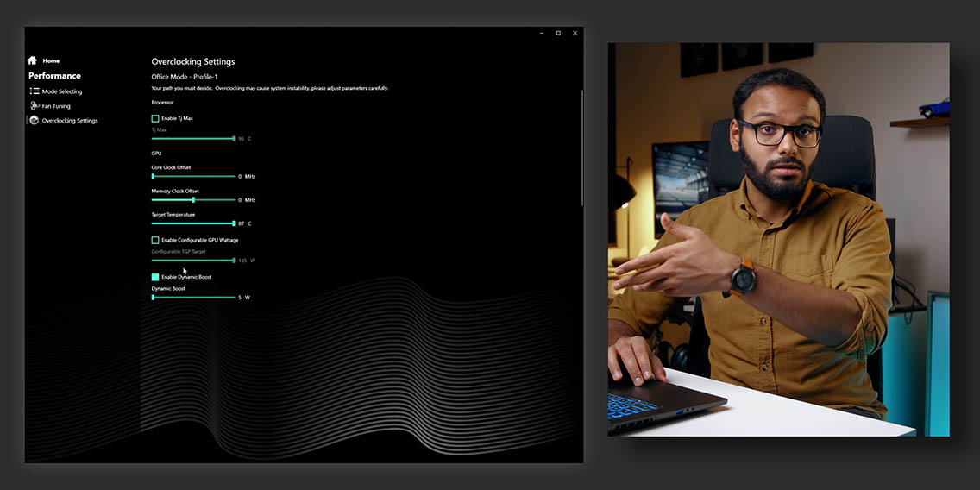The height and width of the screenshot is (490, 980).
Task: Click the house icon beside Home
Action: [x=33, y=60]
